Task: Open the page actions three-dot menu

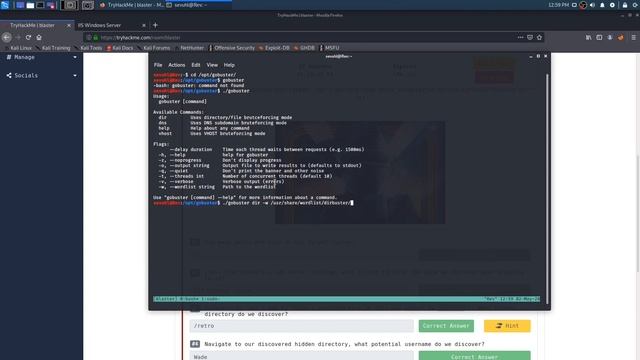Action: click(520, 38)
